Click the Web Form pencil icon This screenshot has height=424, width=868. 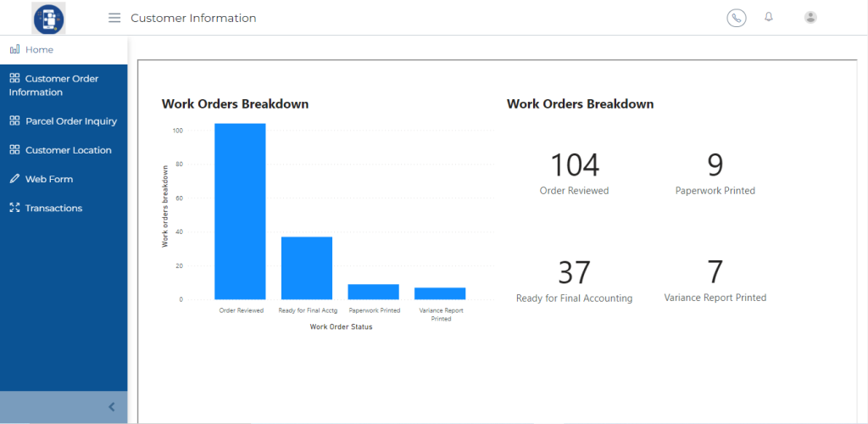coord(14,179)
